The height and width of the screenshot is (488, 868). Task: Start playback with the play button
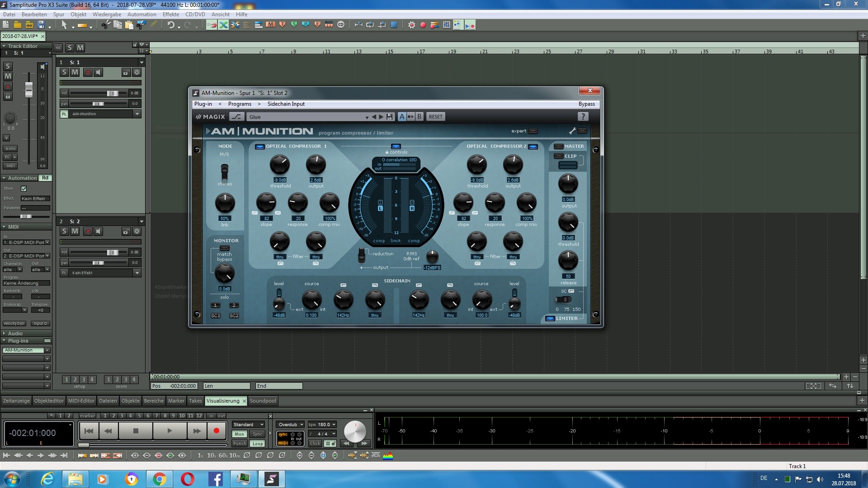pyautogui.click(x=170, y=431)
